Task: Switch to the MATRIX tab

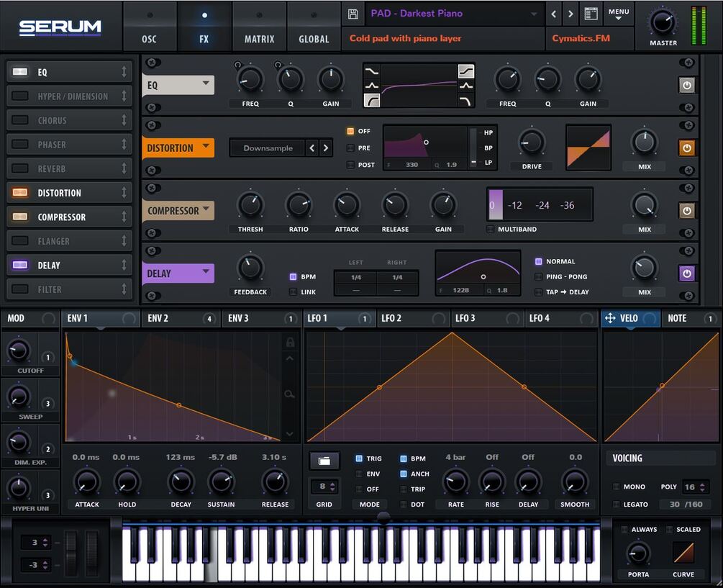Action: pyautogui.click(x=259, y=27)
